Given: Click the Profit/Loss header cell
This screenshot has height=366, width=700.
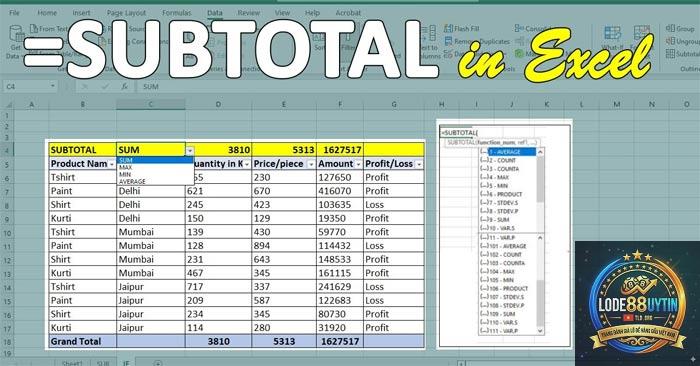Looking at the screenshot, I should pyautogui.click(x=394, y=164).
